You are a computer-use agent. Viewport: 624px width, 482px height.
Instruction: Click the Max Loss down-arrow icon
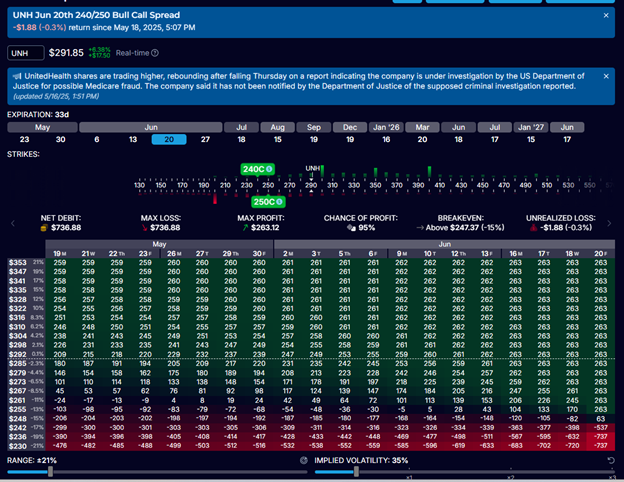144,228
